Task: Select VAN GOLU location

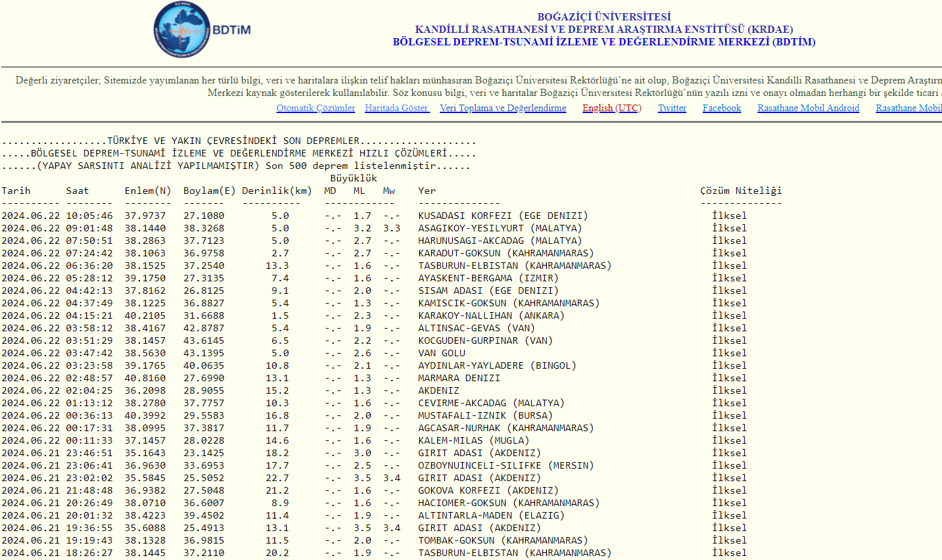Action: (442, 353)
